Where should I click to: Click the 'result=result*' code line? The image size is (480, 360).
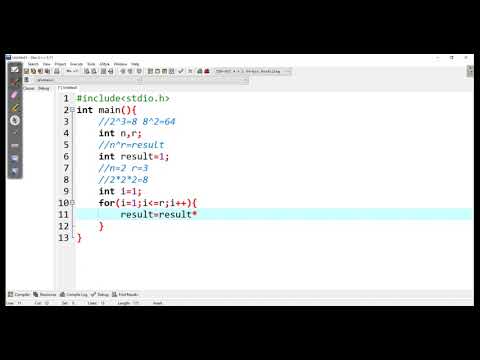tap(159, 214)
